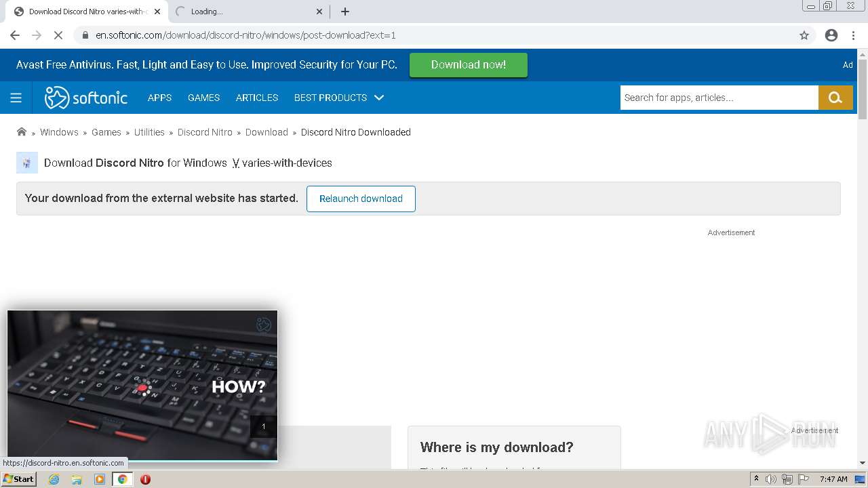Click the browser back arrow
868x488 pixels.
coord(15,35)
